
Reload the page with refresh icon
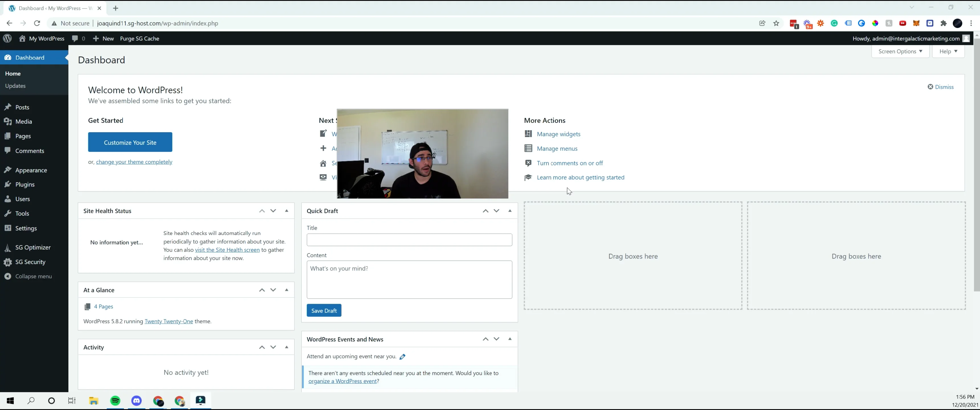[x=37, y=23]
